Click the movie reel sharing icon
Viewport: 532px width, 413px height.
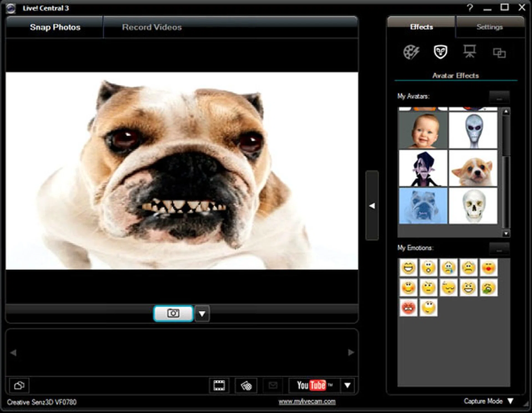(246, 385)
